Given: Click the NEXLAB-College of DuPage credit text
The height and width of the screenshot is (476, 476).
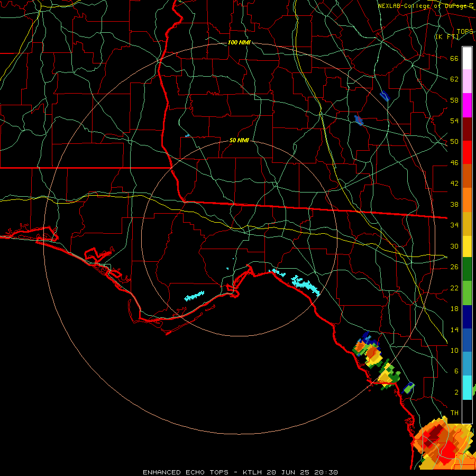Looking at the screenshot, I should [426, 6].
